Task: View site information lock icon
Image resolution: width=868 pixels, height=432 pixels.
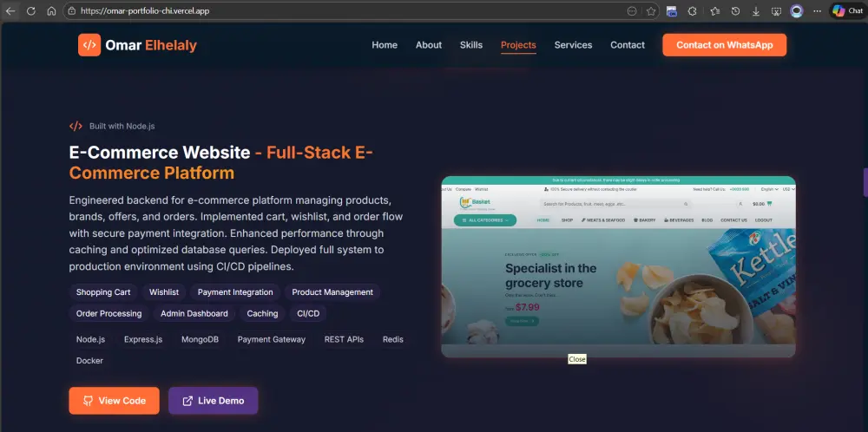Action: [71, 11]
